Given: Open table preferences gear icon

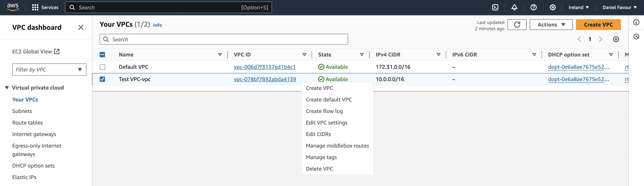Looking at the screenshot, I should tap(616, 39).
